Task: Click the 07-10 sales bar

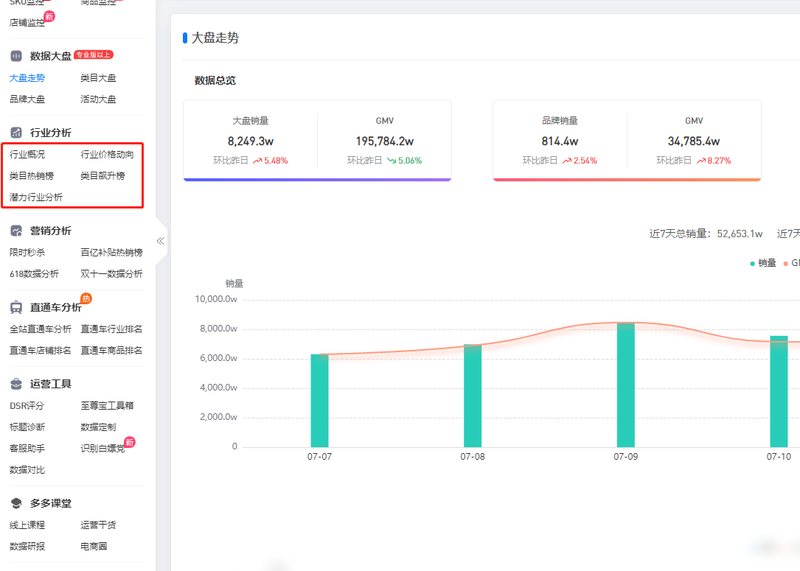Action: (779, 391)
